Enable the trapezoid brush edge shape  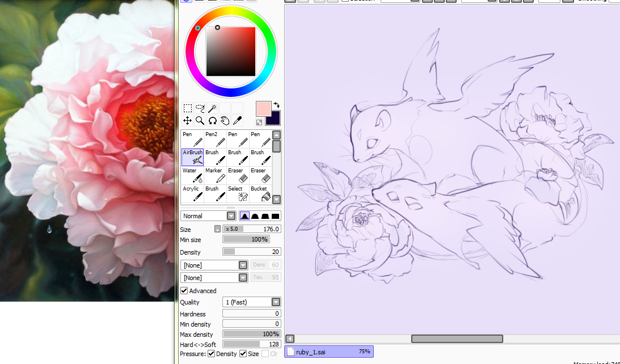point(265,216)
